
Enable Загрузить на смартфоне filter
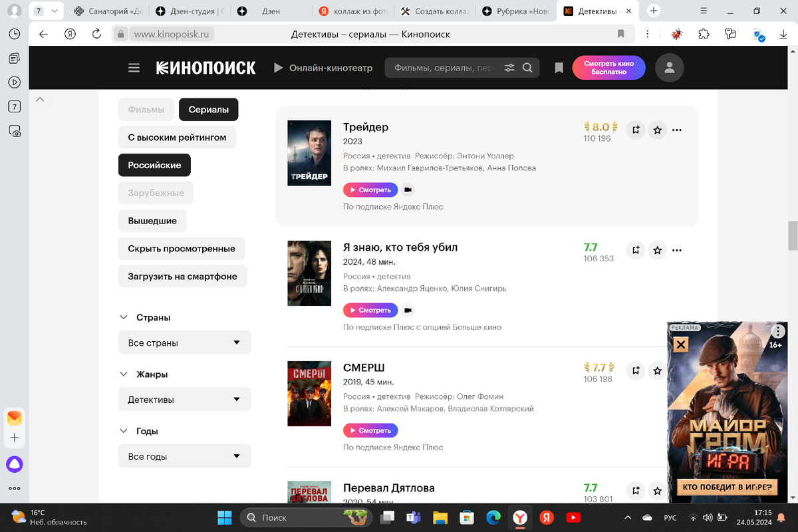tap(182, 276)
